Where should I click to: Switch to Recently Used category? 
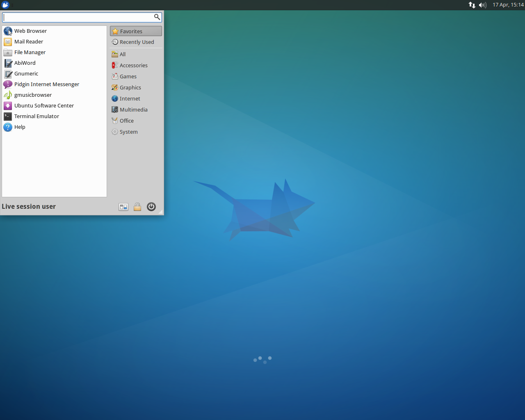click(136, 42)
